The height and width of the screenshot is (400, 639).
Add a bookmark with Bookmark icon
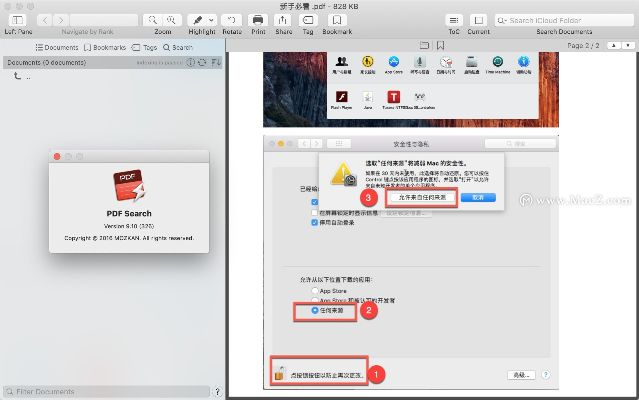(337, 20)
